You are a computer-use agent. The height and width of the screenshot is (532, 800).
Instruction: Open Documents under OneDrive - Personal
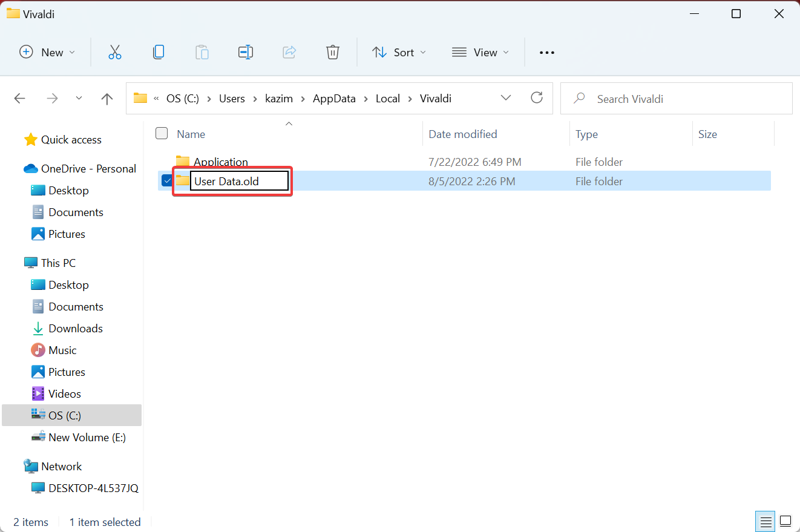point(76,212)
